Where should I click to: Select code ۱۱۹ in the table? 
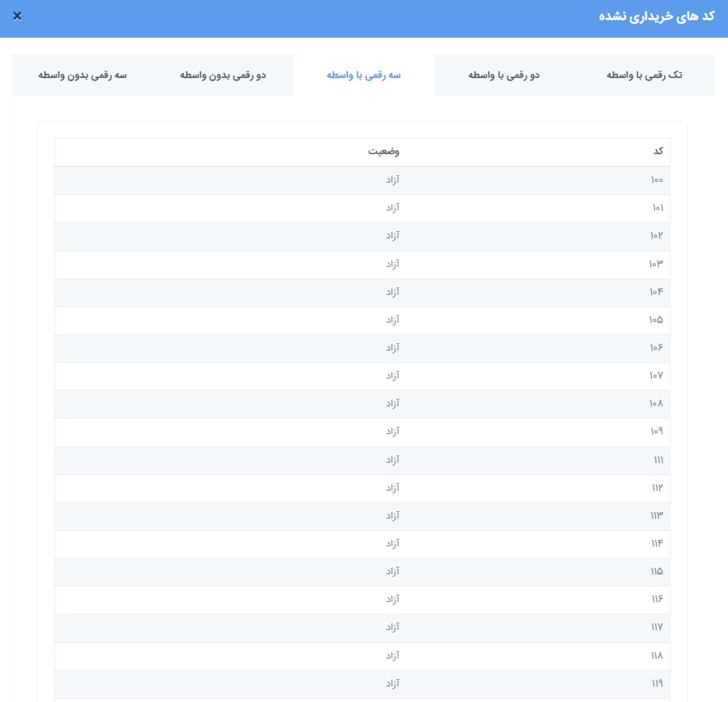tap(658, 684)
